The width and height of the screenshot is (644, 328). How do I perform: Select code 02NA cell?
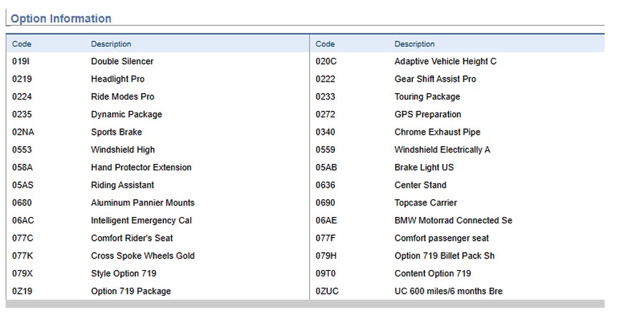[23, 132]
